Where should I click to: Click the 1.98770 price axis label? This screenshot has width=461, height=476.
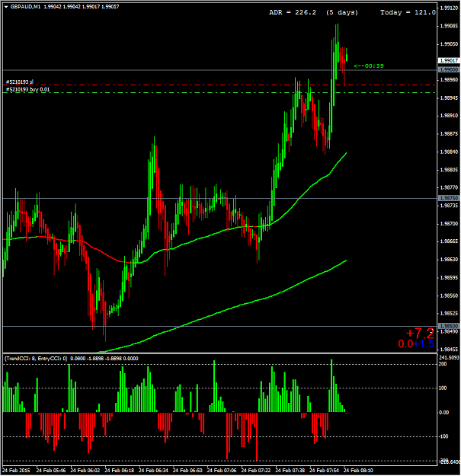coord(449,187)
